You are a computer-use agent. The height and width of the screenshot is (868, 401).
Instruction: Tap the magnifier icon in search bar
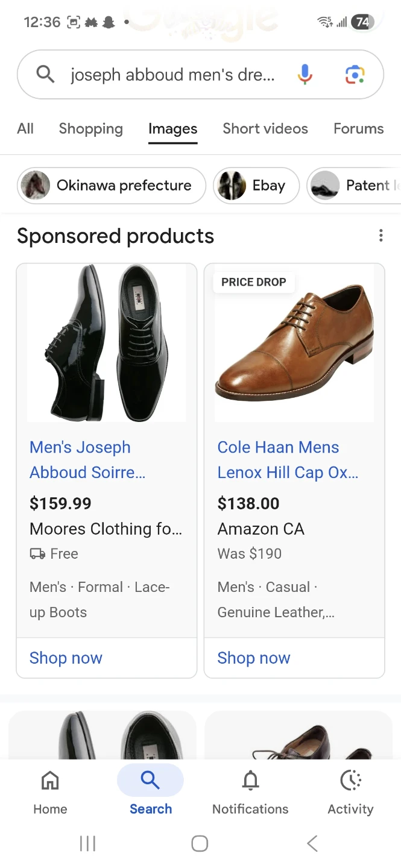(46, 75)
